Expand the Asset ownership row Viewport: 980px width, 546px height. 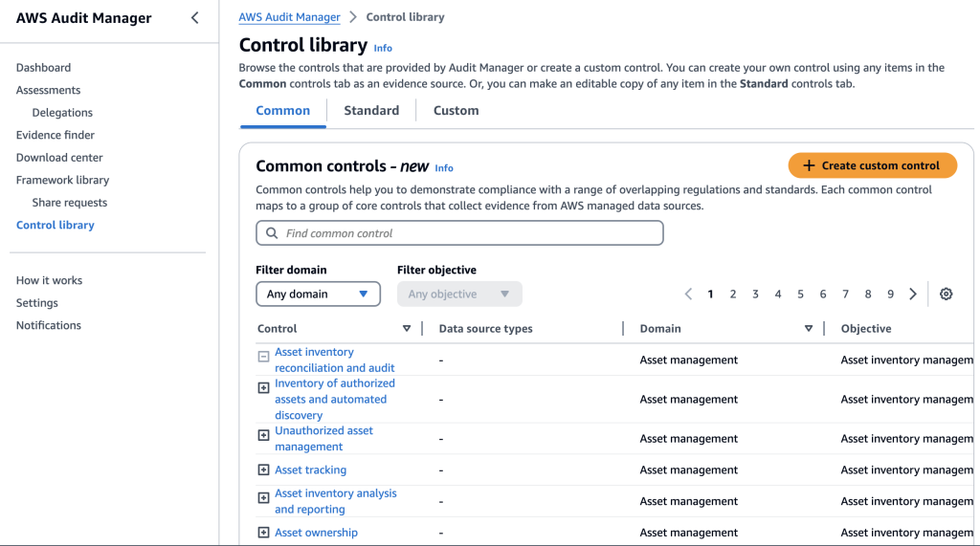pyautogui.click(x=263, y=533)
